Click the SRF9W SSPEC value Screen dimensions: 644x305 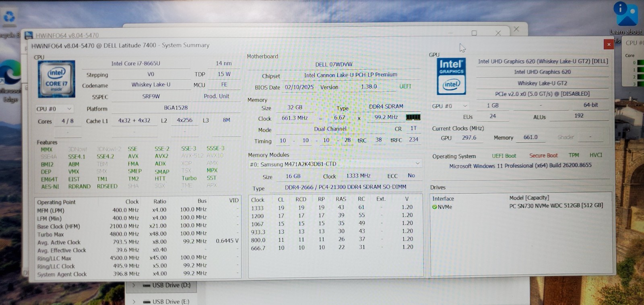151,96
